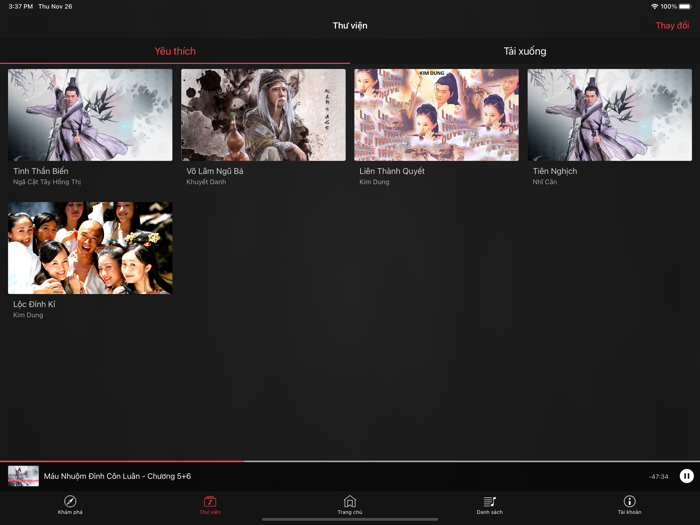
Task: Tap the Thay đổi edit button
Action: click(672, 25)
